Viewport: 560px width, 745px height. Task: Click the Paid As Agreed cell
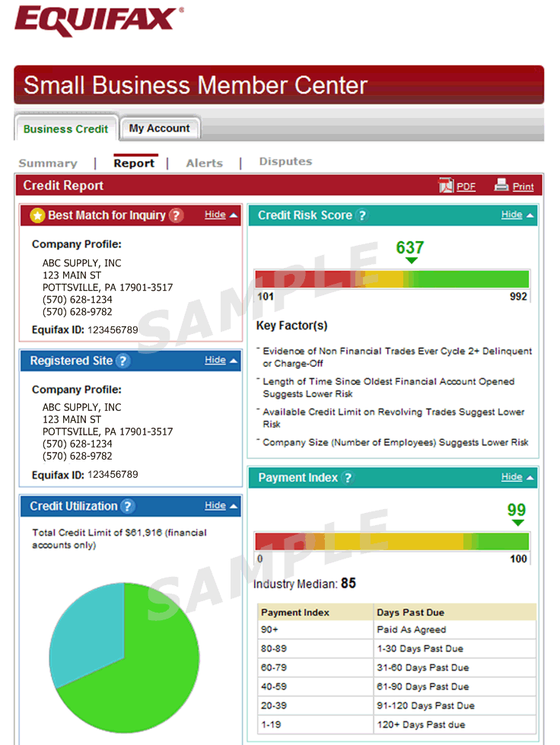click(454, 629)
